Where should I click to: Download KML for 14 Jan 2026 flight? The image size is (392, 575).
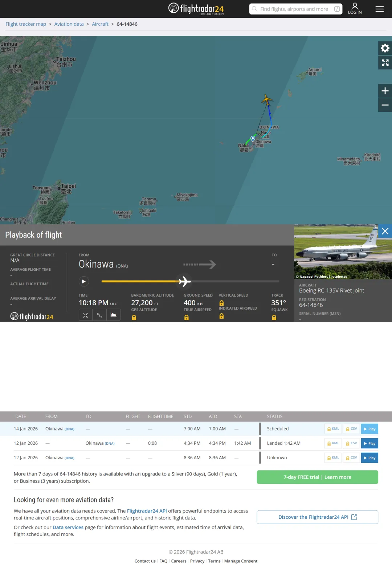333,429
